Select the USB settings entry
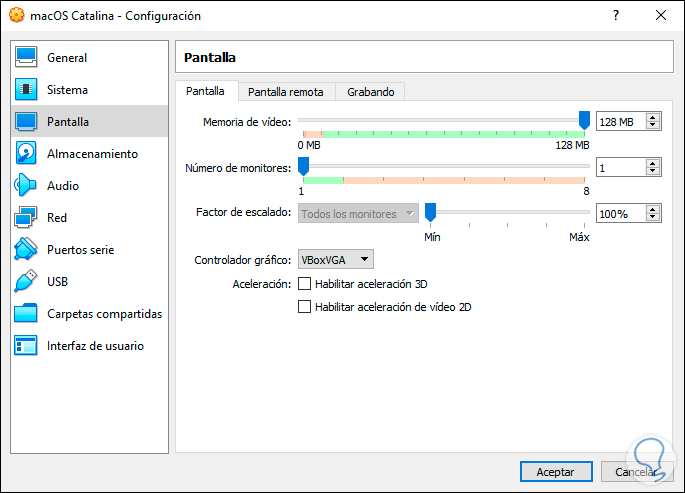685x493 pixels. [90, 281]
